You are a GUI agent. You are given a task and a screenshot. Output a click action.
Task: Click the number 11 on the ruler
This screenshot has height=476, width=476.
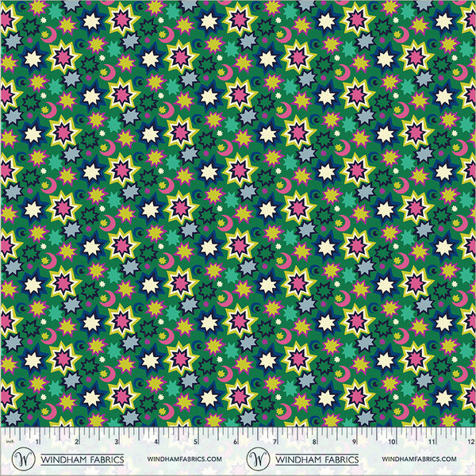click(x=432, y=441)
